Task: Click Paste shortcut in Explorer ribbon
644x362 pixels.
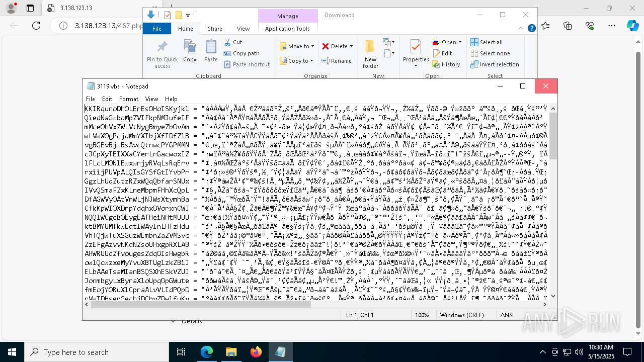Action: point(247,64)
